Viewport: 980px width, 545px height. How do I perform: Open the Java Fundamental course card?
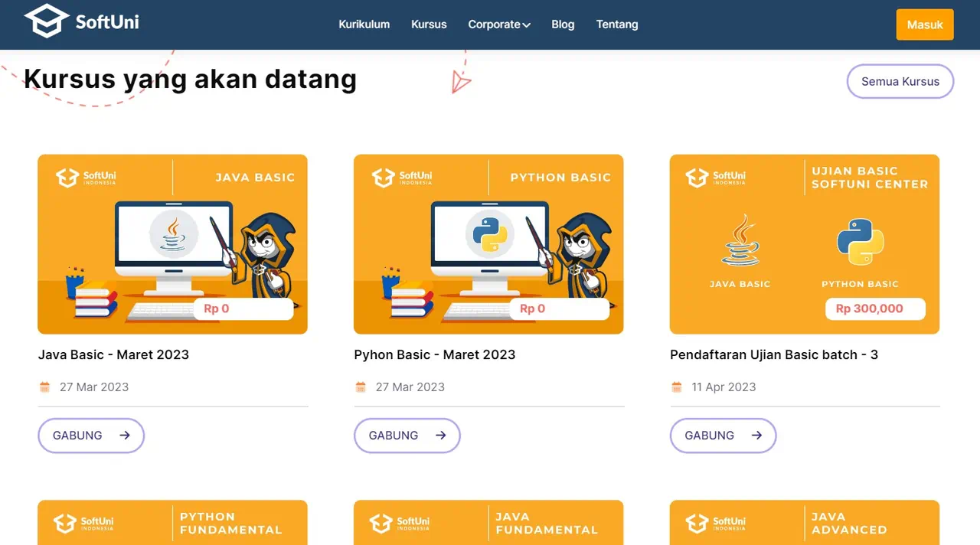coord(488,523)
